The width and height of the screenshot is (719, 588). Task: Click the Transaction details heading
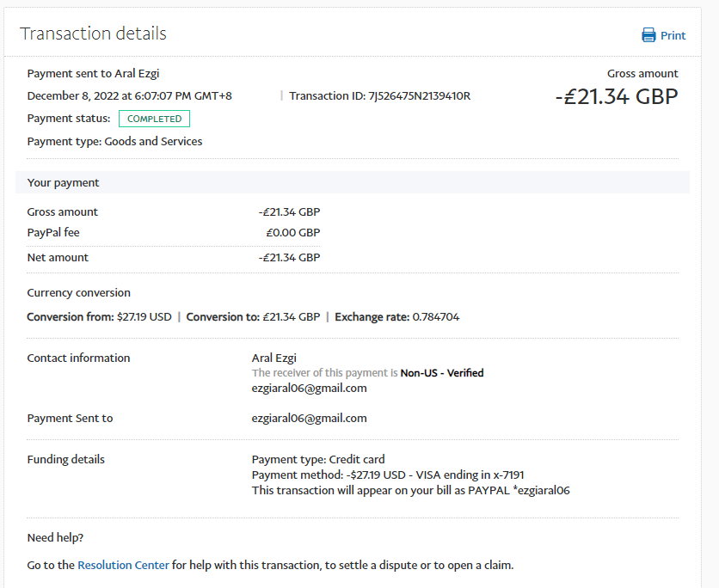(x=93, y=34)
